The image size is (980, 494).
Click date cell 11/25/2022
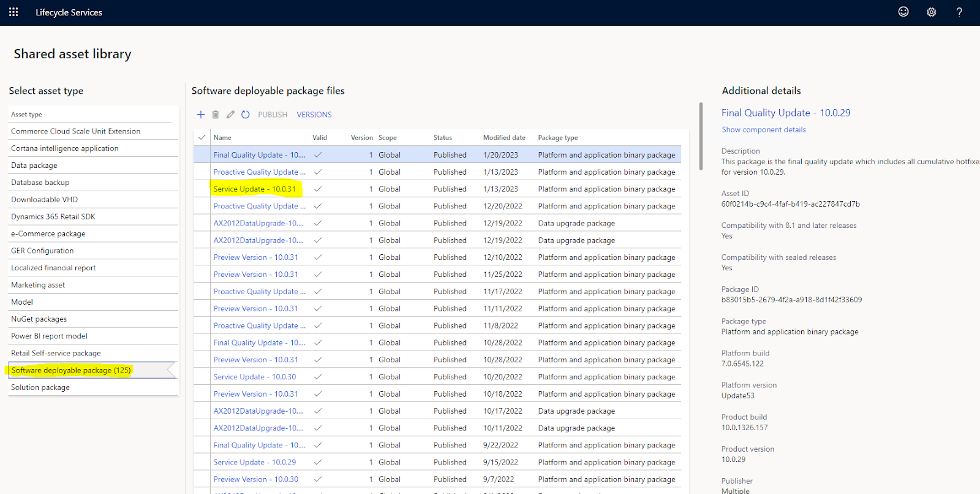pyautogui.click(x=503, y=275)
